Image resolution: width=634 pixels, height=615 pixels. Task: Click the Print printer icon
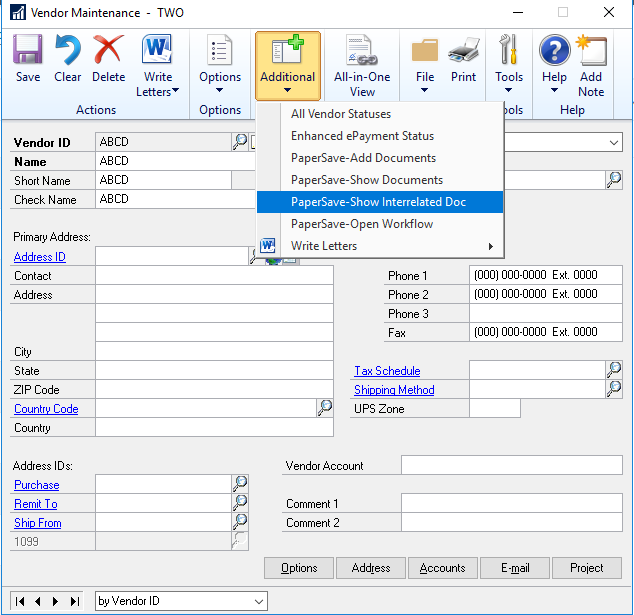point(463,50)
